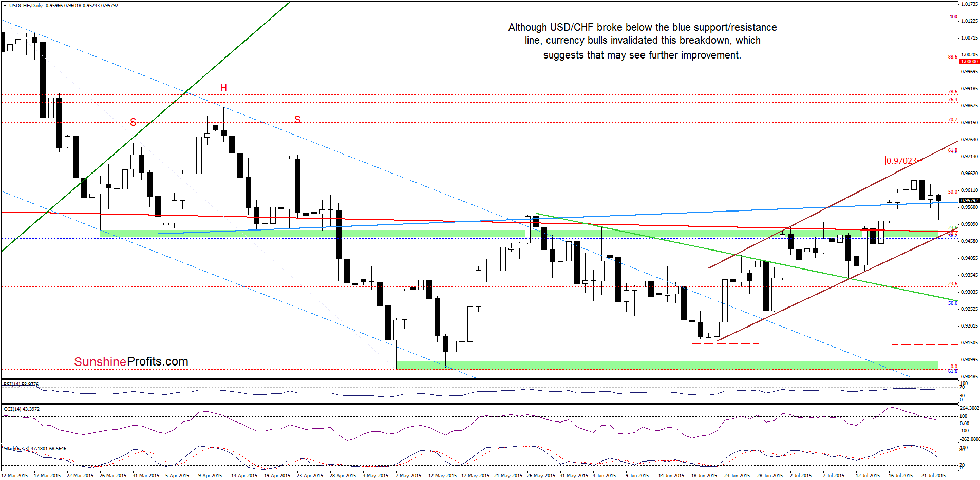Viewport: 980px width, 480px height.
Task: Click the 88.6 Fibonacci level label
Action: tap(953, 57)
